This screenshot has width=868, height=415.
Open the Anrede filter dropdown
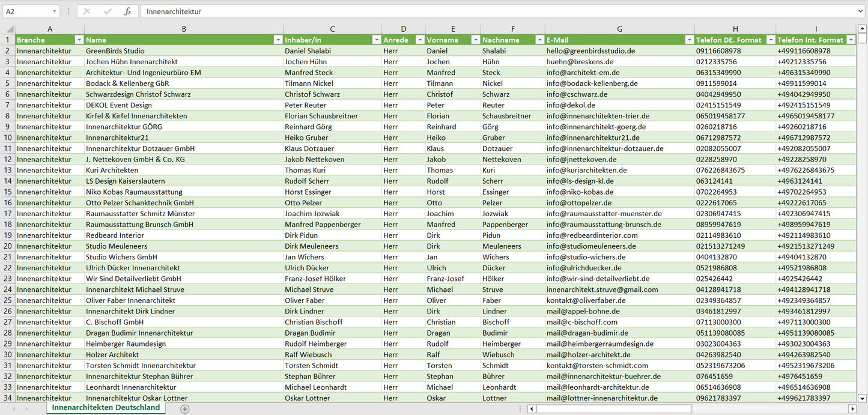coord(419,40)
